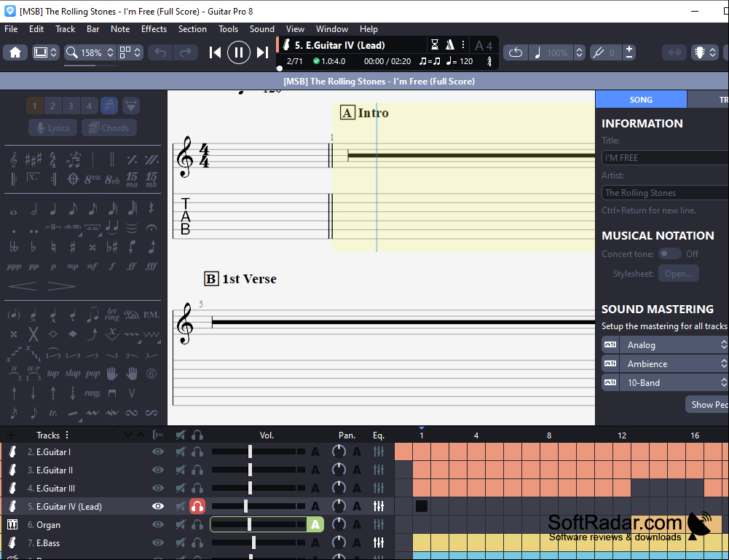Add a new track with plus

pos(11,435)
